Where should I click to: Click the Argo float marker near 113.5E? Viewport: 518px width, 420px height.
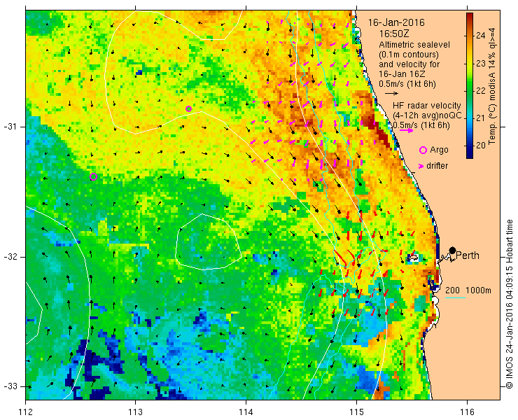coord(188,108)
